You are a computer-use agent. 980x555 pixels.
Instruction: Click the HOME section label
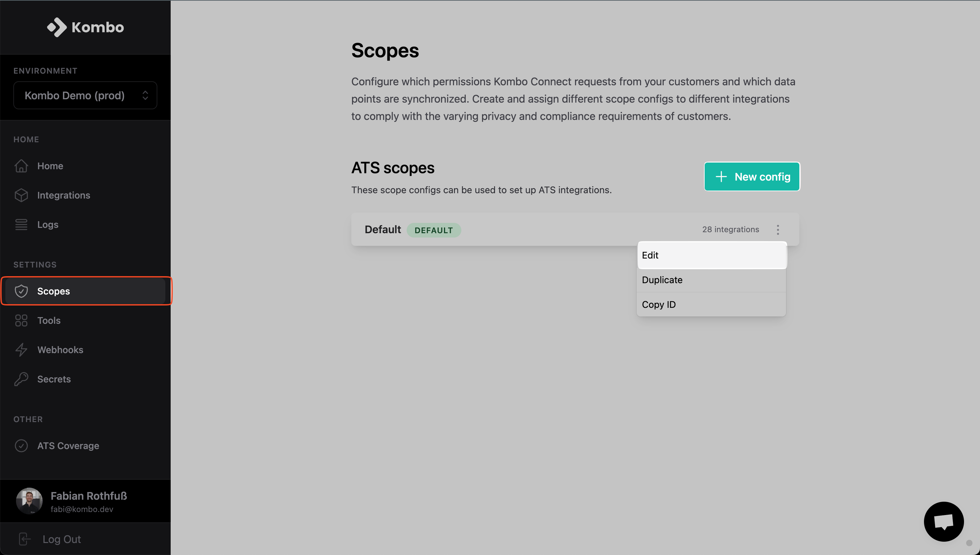click(x=26, y=140)
